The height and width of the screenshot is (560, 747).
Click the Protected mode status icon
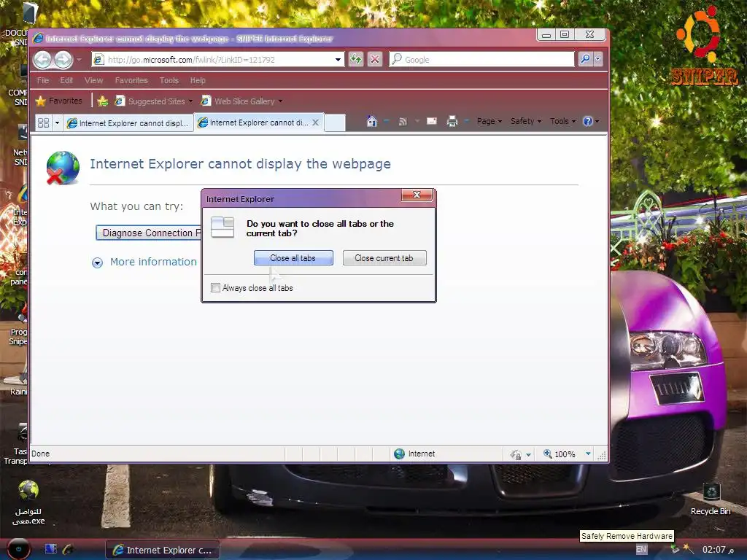click(x=516, y=454)
